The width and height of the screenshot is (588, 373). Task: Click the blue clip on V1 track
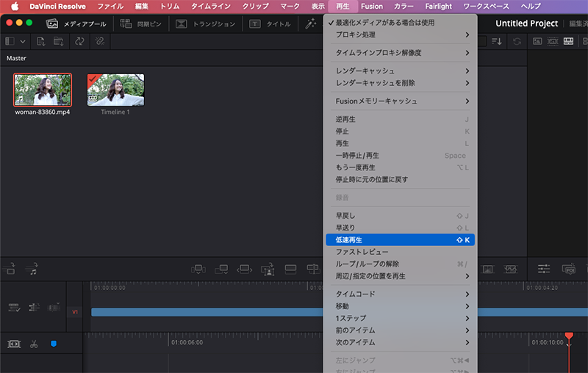[207, 312]
